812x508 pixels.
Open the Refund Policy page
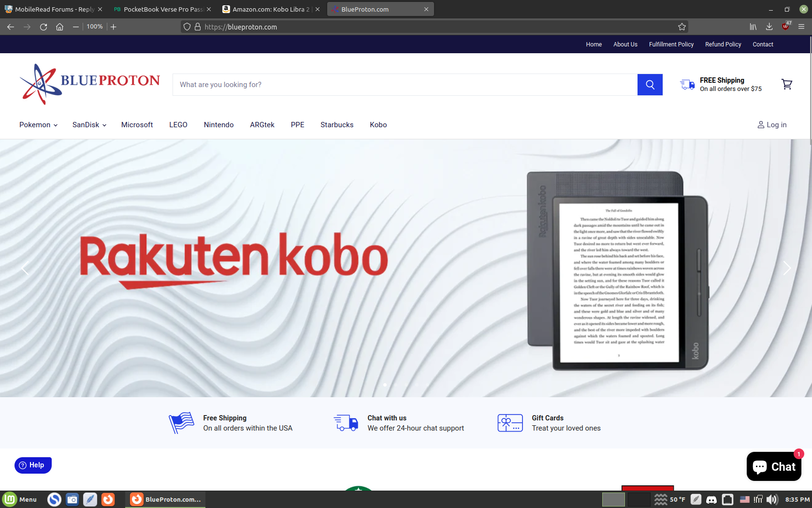click(x=723, y=45)
